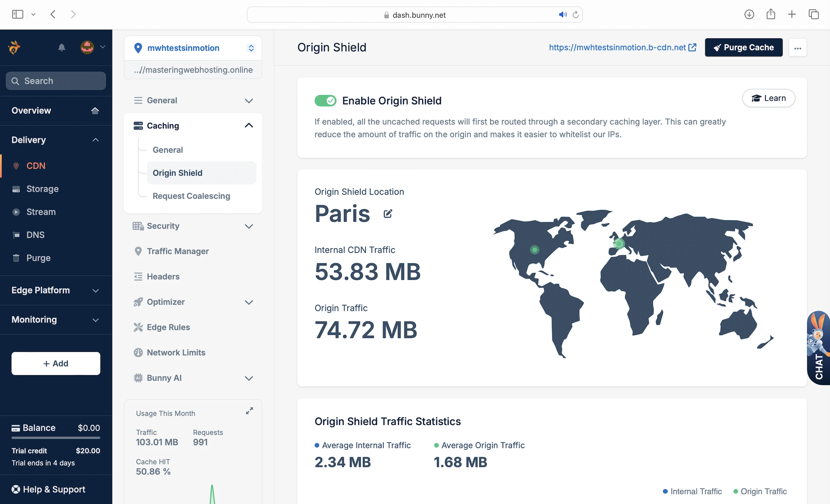830x504 pixels.
Task: Click the bunny.net logo icon
Action: coord(14,47)
